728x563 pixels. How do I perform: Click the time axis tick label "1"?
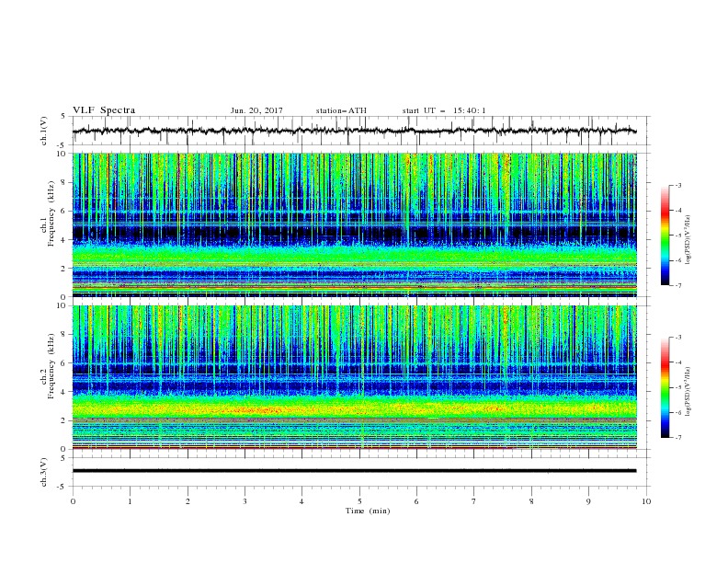tap(130, 501)
